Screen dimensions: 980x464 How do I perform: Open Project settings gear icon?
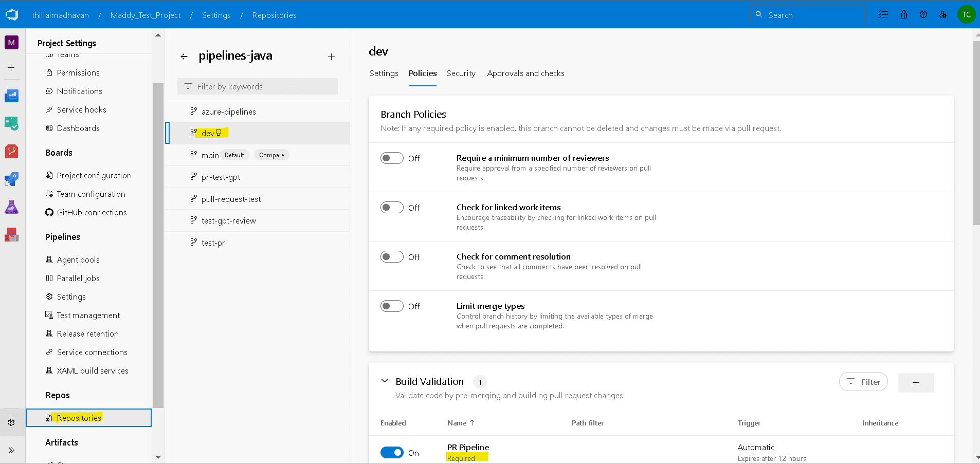pos(11,422)
